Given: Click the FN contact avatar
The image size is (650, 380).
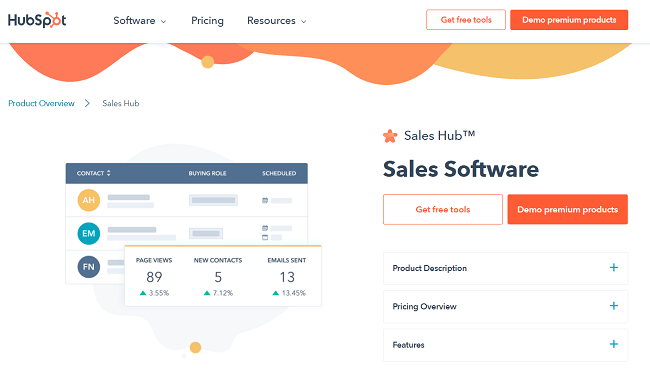Looking at the screenshot, I should (89, 267).
